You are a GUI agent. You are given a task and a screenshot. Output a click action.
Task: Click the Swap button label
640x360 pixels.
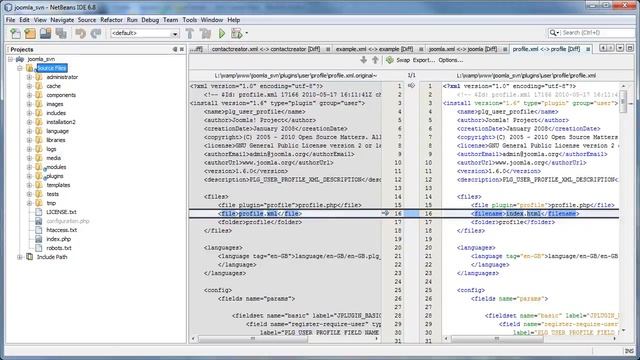(x=403, y=60)
